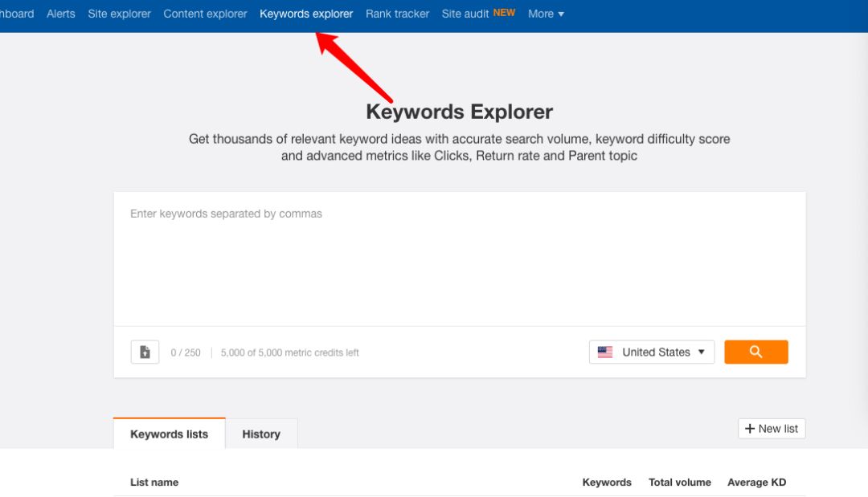Sort by Total volume column header
The height and width of the screenshot is (497, 868).
(x=680, y=482)
